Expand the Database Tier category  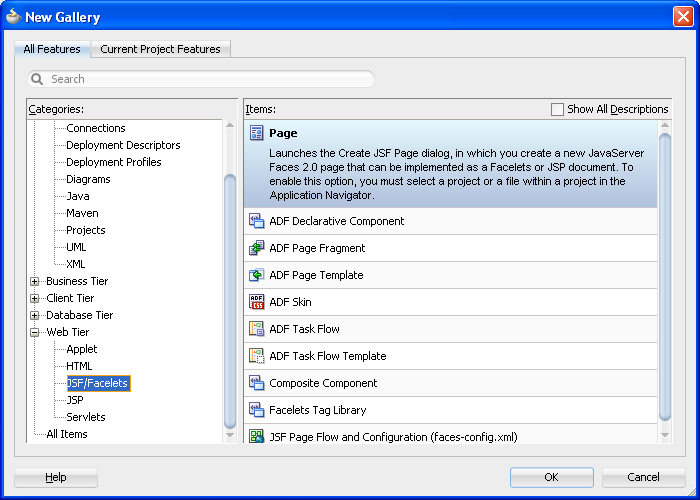click(34, 315)
